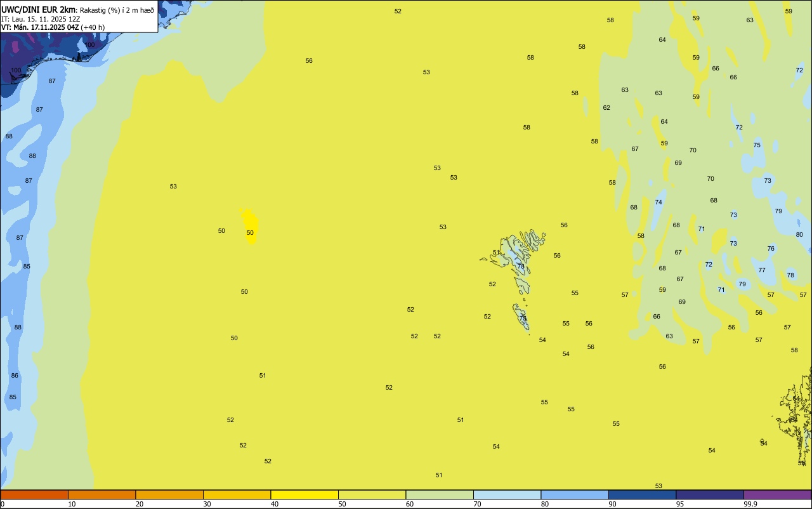
Task: Click the 95–99.9 navy legend block
Action: [710, 494]
